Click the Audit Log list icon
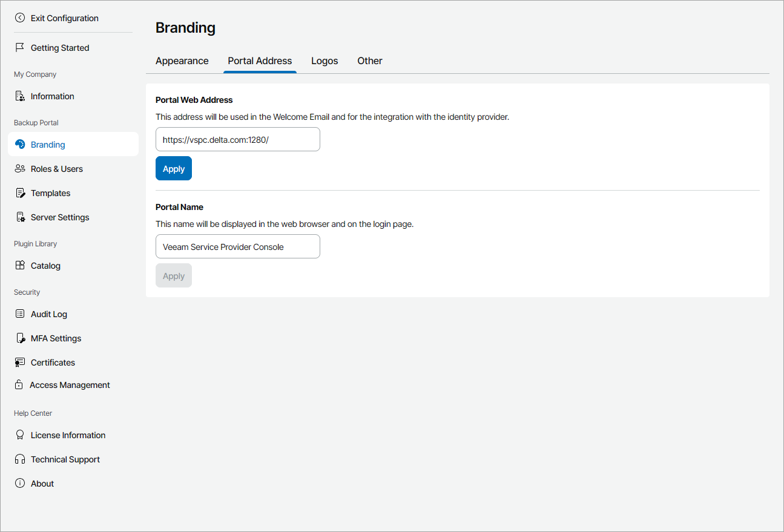 [x=20, y=314]
